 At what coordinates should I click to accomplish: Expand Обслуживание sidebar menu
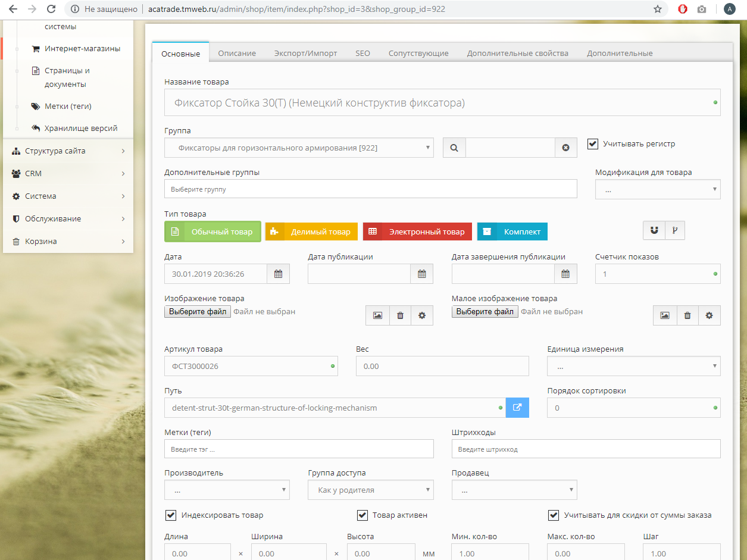pyautogui.click(x=68, y=218)
